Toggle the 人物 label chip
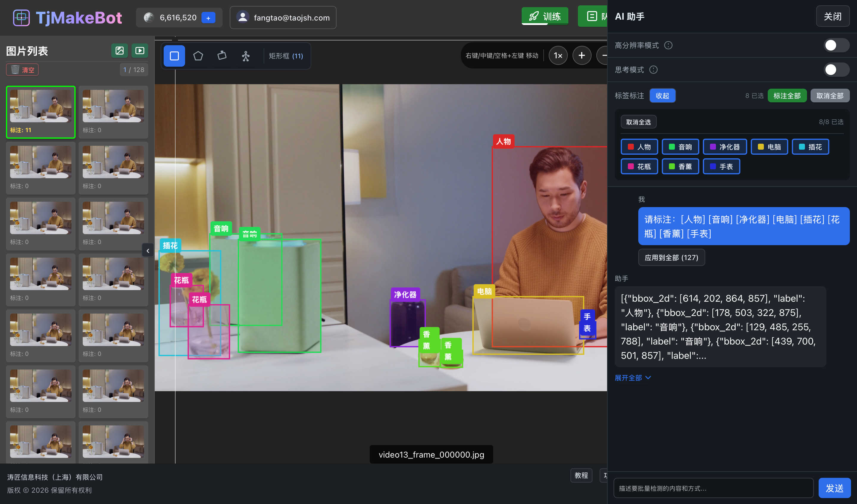 [639, 147]
